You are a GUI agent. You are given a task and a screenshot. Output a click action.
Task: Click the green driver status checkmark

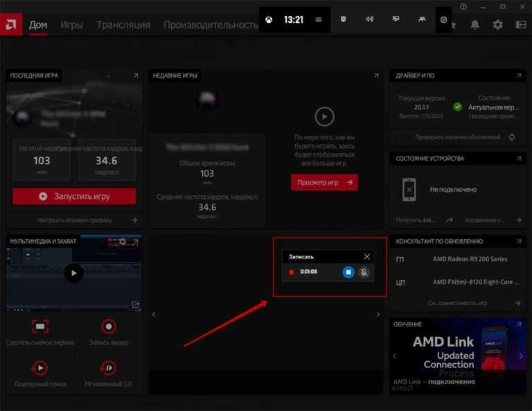(x=457, y=107)
